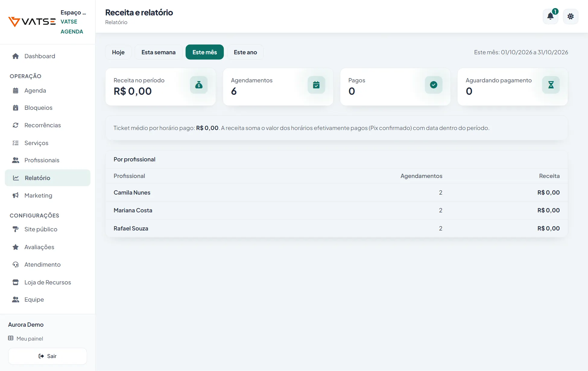This screenshot has width=588, height=371.
Task: Open the Serviços menu item
Action: [x=48, y=143]
